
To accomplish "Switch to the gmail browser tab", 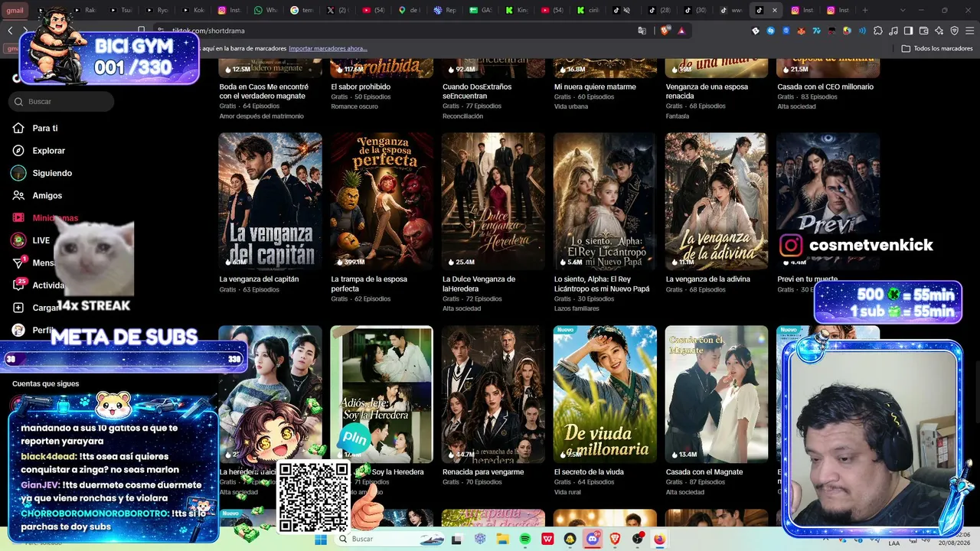I will point(15,10).
